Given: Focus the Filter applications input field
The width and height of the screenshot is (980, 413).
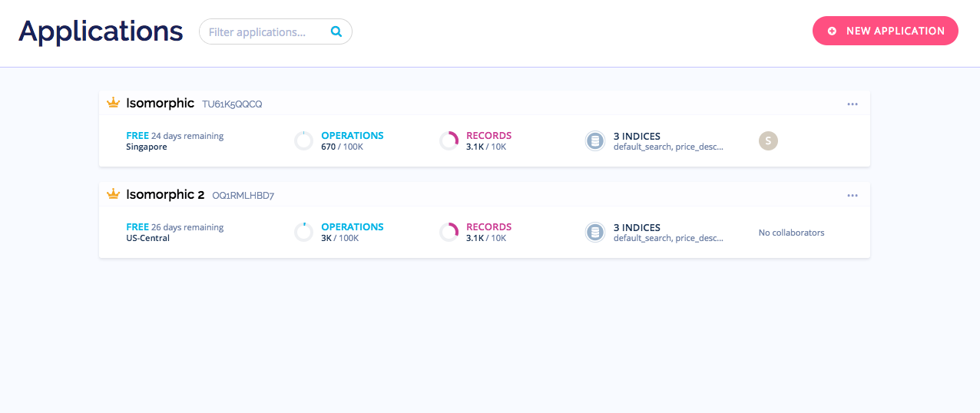Looking at the screenshot, I should (x=265, y=32).
